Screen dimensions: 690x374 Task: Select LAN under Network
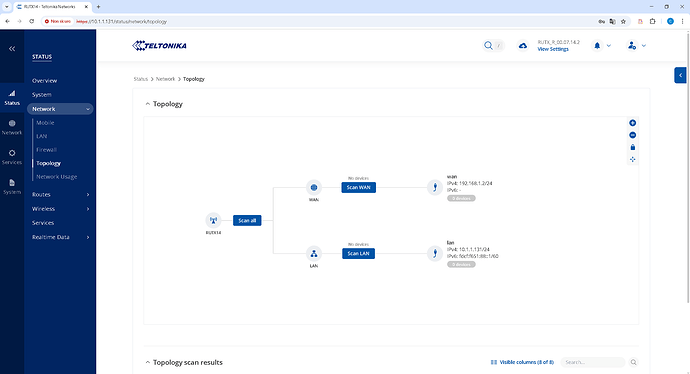coord(41,136)
